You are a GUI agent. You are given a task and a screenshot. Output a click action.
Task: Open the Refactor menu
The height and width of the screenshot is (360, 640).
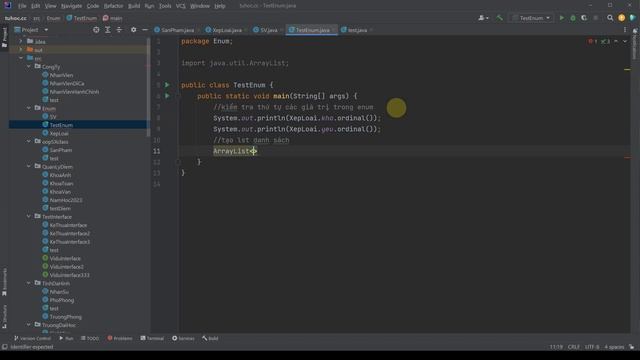tap(113, 6)
